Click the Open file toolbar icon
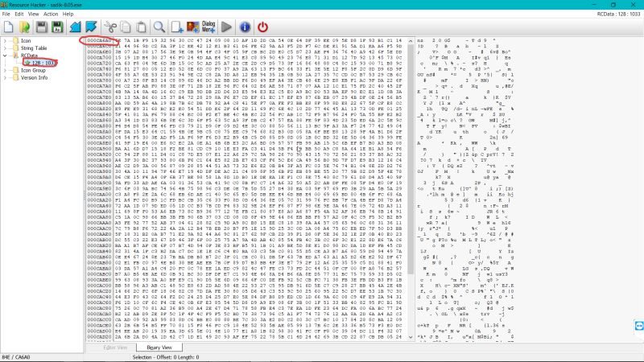This screenshot has width=644, height=362. click(25, 27)
